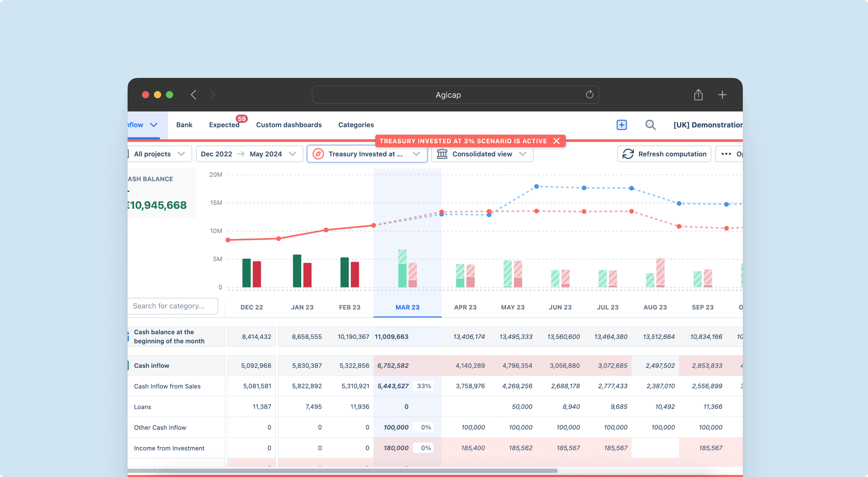Click the horizontal scrollbar at the bottom
Viewport: 868px width, 477px height.
point(342,471)
